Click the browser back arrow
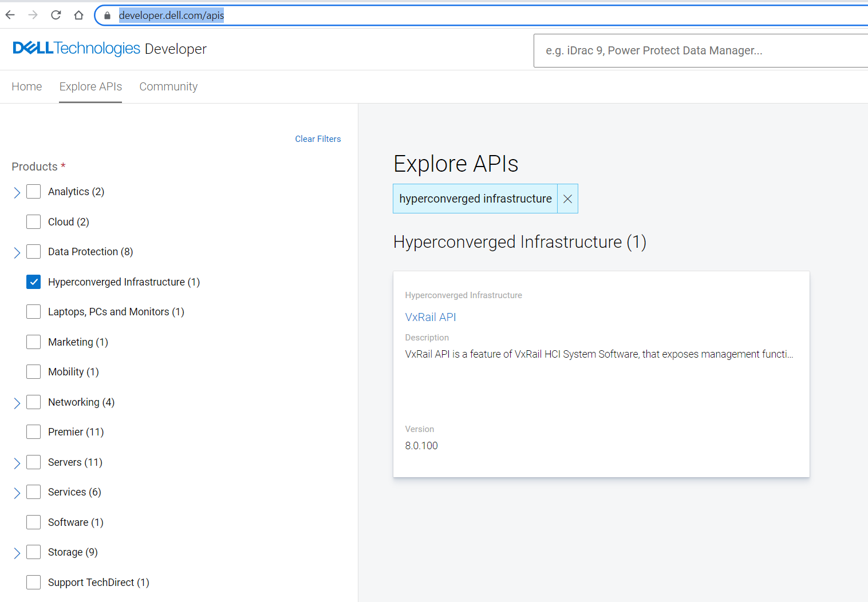Viewport: 868px width, 602px height. click(x=10, y=15)
